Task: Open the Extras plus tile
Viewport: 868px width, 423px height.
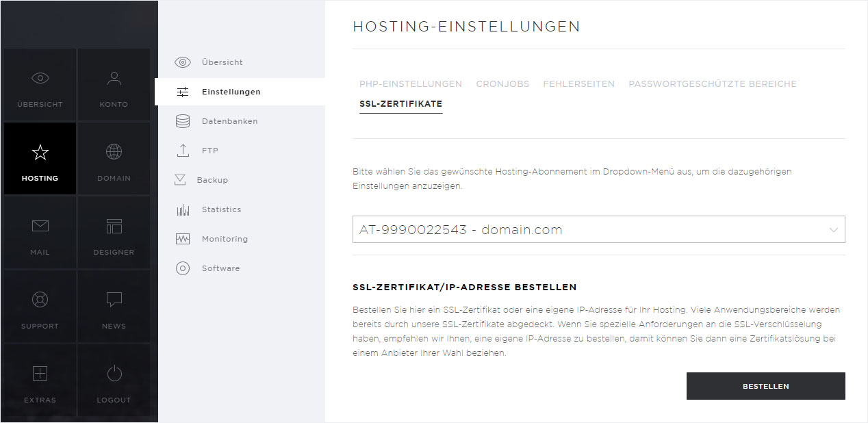Action: point(40,381)
